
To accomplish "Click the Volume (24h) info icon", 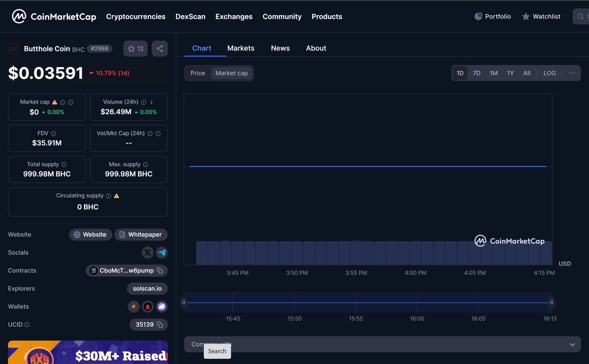I will pos(143,102).
